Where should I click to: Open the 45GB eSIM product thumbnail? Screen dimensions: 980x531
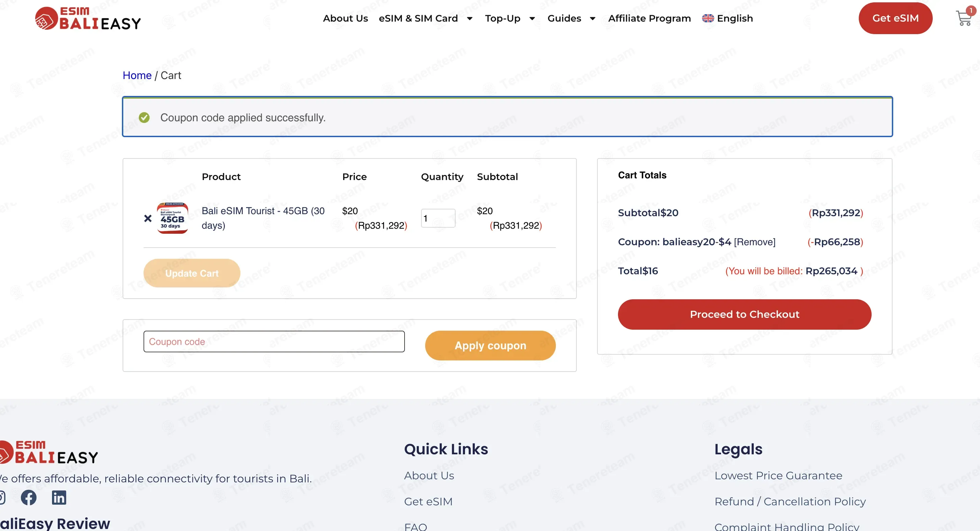coord(172,218)
